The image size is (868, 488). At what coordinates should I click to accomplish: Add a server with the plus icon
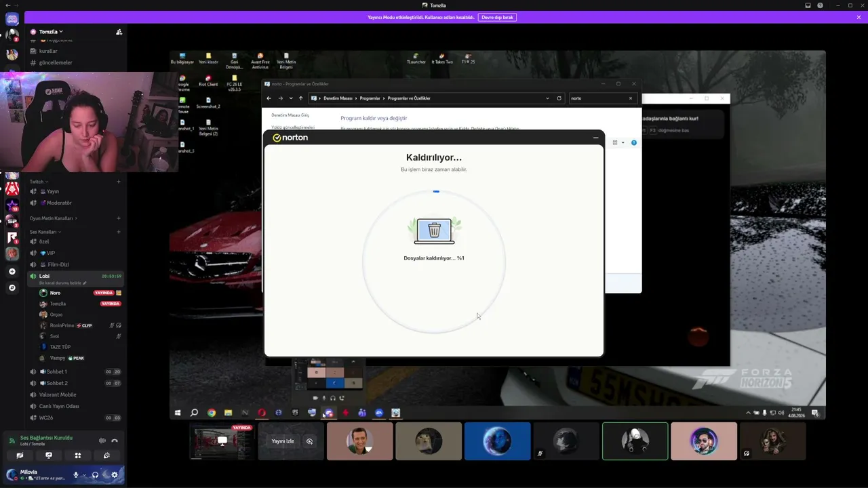(x=12, y=271)
